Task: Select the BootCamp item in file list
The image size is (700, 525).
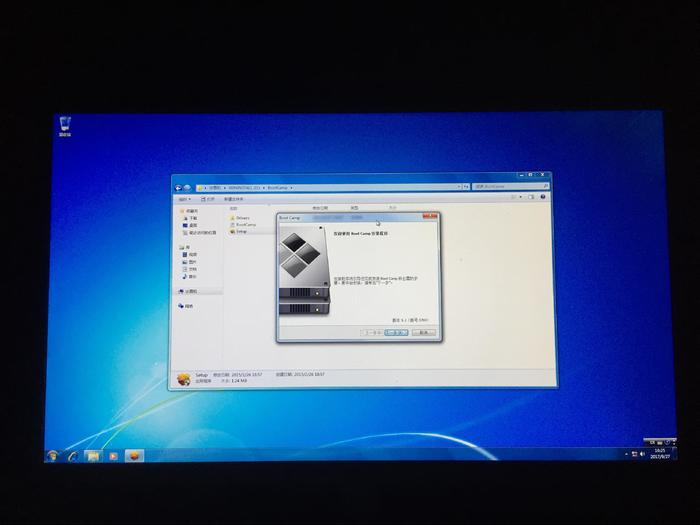Action: [x=243, y=225]
